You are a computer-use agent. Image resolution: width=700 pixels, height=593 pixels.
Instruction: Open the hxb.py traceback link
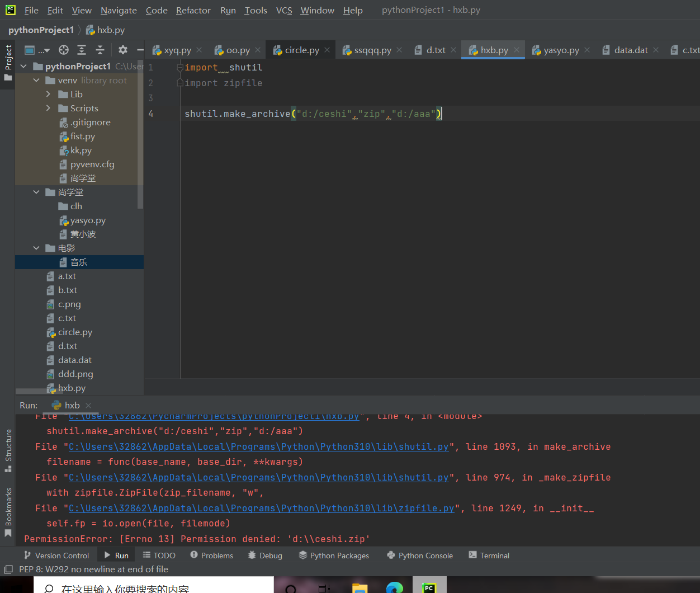click(x=214, y=417)
